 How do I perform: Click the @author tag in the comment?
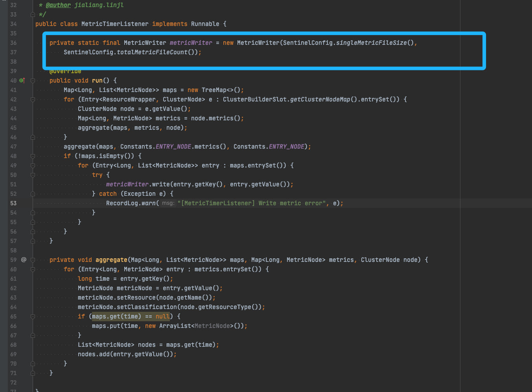(58, 5)
